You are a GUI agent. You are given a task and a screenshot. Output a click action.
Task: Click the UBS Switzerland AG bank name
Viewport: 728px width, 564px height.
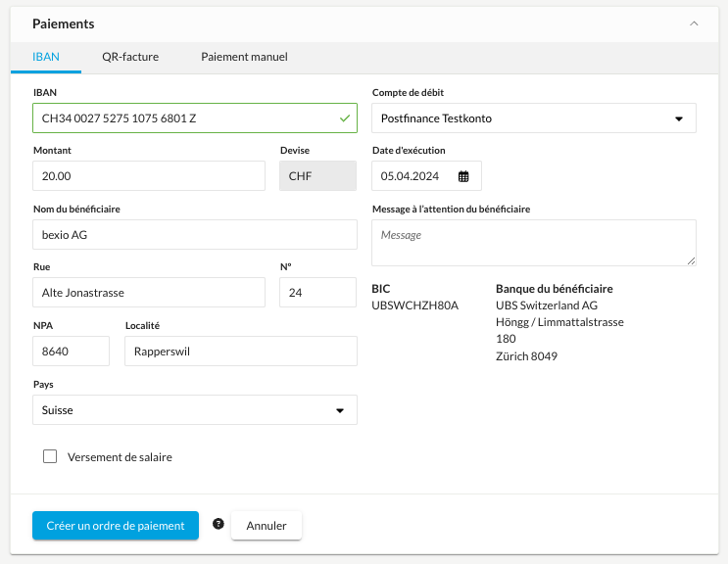547,305
